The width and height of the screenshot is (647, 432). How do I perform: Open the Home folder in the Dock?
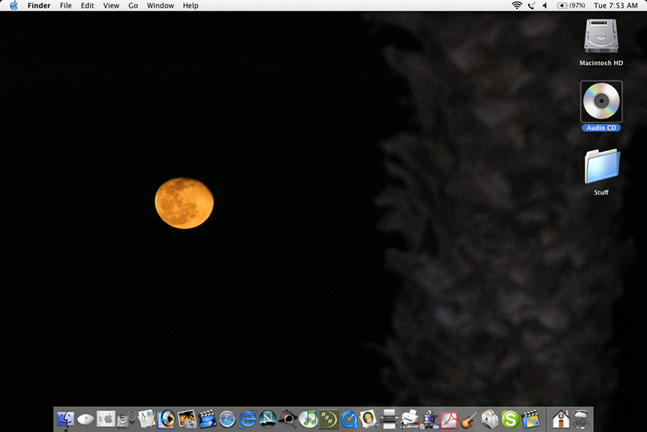[560, 419]
